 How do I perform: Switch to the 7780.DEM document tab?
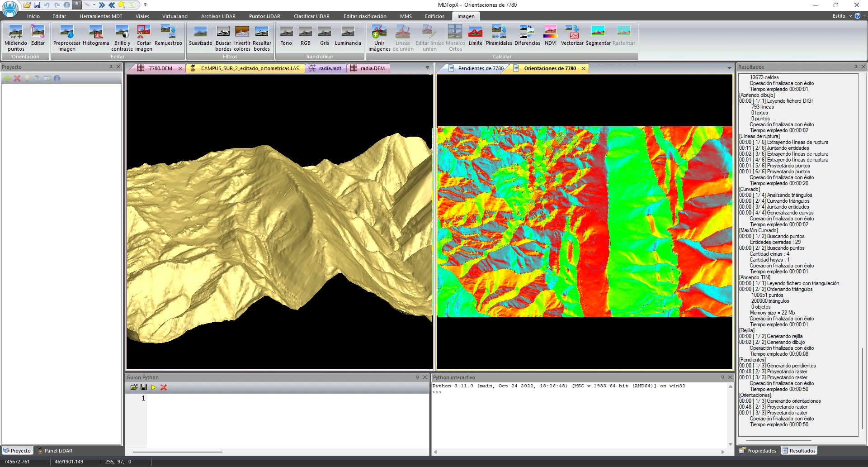(x=160, y=68)
